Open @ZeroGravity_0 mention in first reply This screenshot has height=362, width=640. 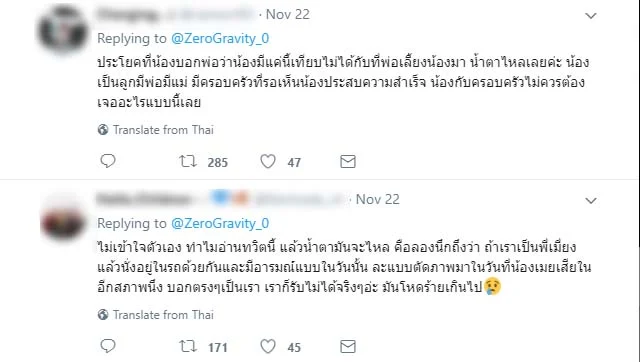pyautogui.click(x=220, y=38)
